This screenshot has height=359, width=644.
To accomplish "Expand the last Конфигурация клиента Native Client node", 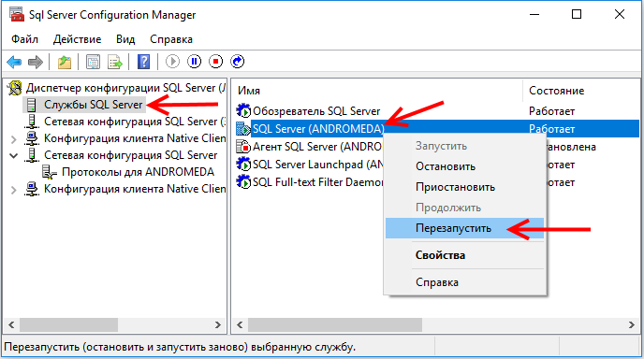I will tap(13, 190).
